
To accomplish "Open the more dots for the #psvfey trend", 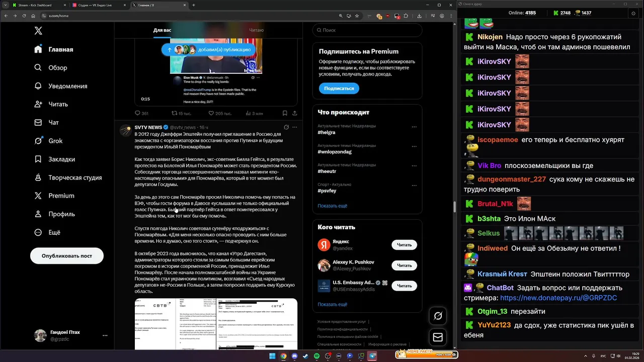I will click(x=414, y=186).
